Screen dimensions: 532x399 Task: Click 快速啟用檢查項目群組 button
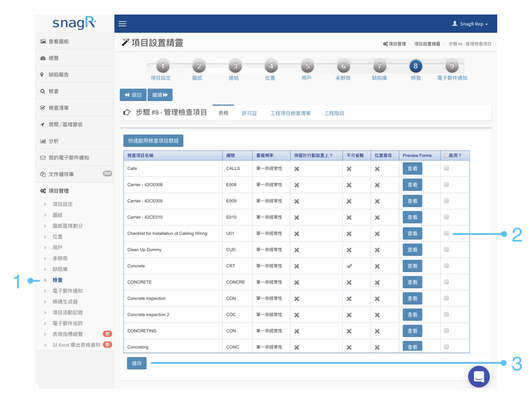coord(153,141)
